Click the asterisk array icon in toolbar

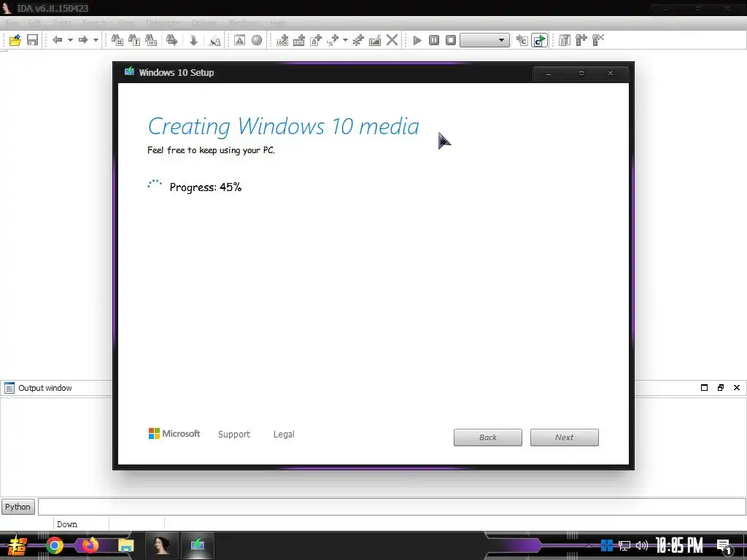(x=357, y=40)
